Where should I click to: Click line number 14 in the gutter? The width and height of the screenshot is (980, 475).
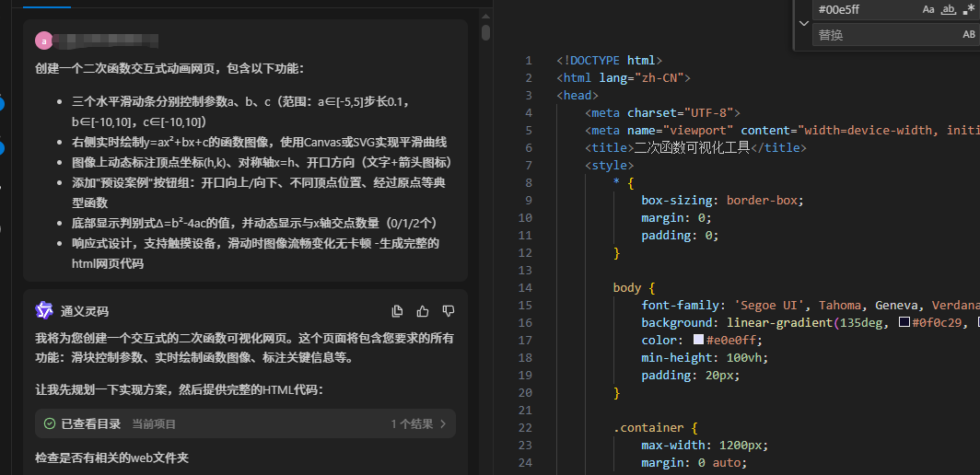click(525, 288)
